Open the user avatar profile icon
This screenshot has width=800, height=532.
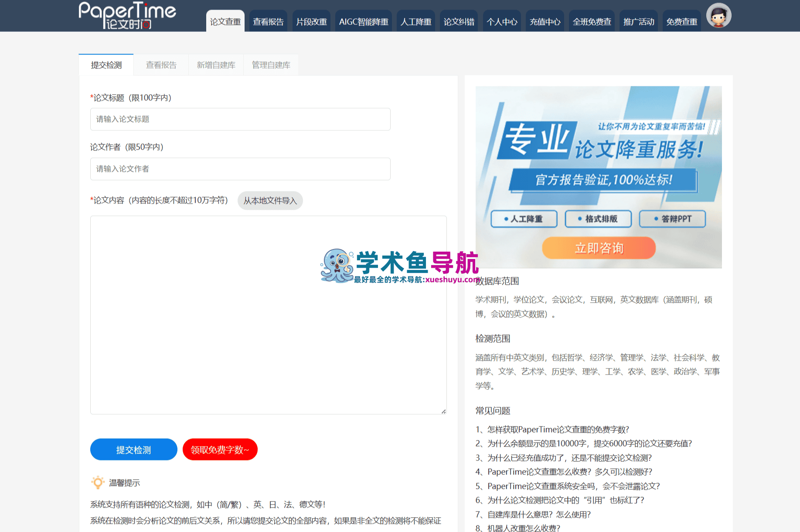(718, 15)
